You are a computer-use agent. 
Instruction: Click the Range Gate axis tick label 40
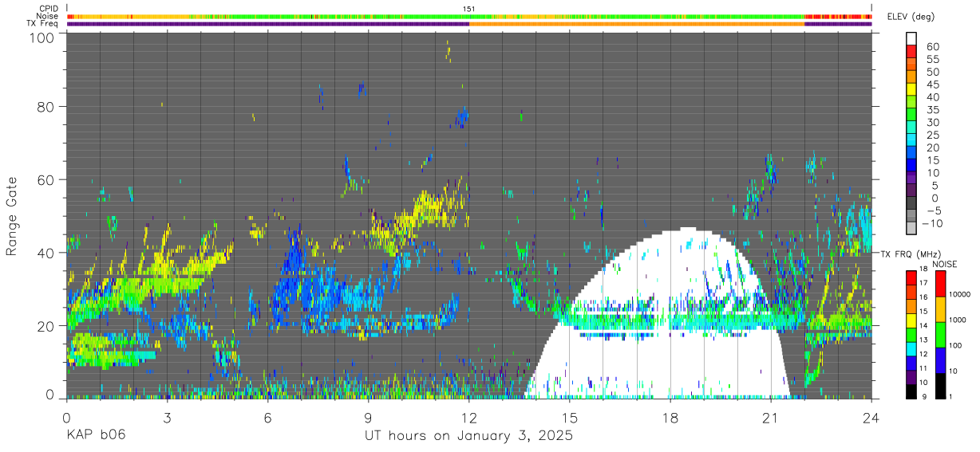click(x=45, y=253)
